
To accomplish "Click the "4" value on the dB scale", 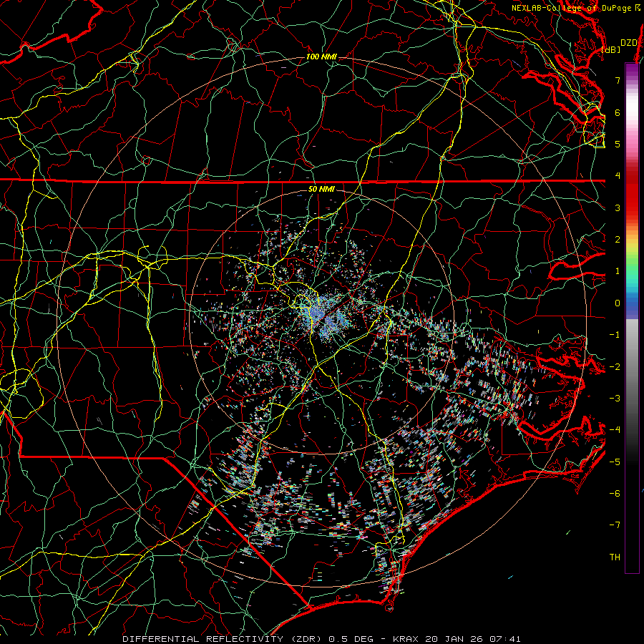I will click(618, 176).
